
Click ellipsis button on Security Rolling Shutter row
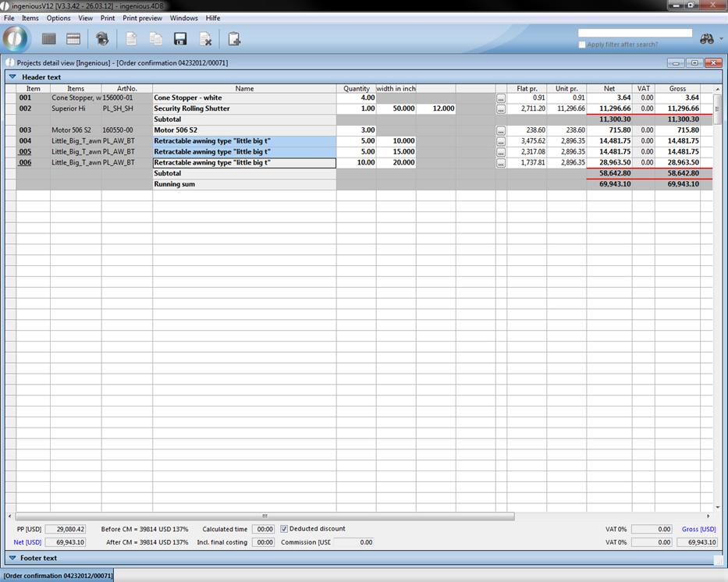[501, 109]
